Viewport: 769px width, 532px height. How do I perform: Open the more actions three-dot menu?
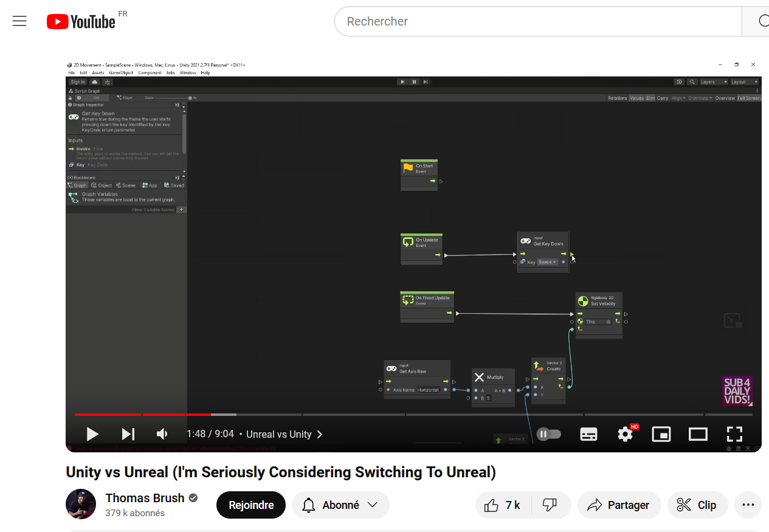click(x=748, y=505)
